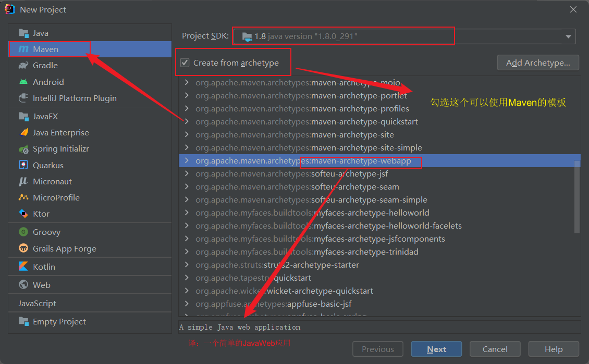Click the Web globe icon
The width and height of the screenshot is (589, 364).
click(23, 285)
